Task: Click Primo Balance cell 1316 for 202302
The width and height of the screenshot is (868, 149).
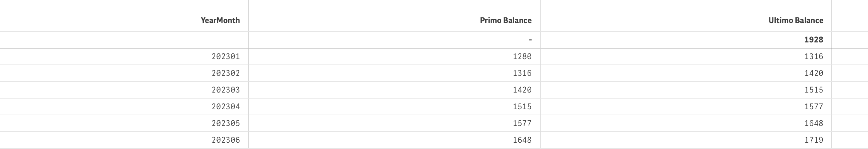Action: pos(522,73)
